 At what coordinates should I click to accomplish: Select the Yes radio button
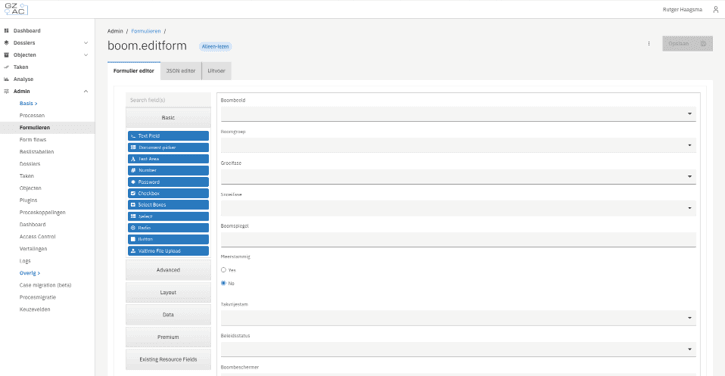coord(223,270)
